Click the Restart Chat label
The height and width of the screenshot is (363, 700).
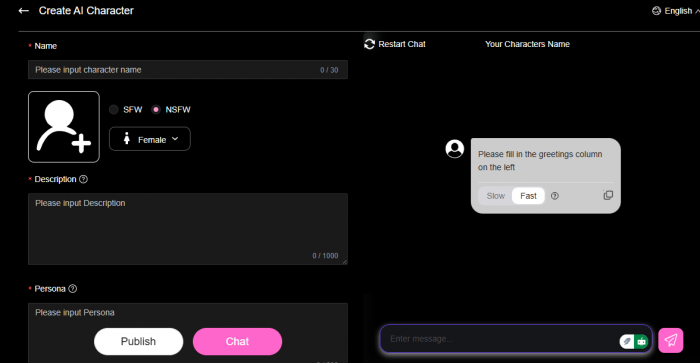coord(402,44)
